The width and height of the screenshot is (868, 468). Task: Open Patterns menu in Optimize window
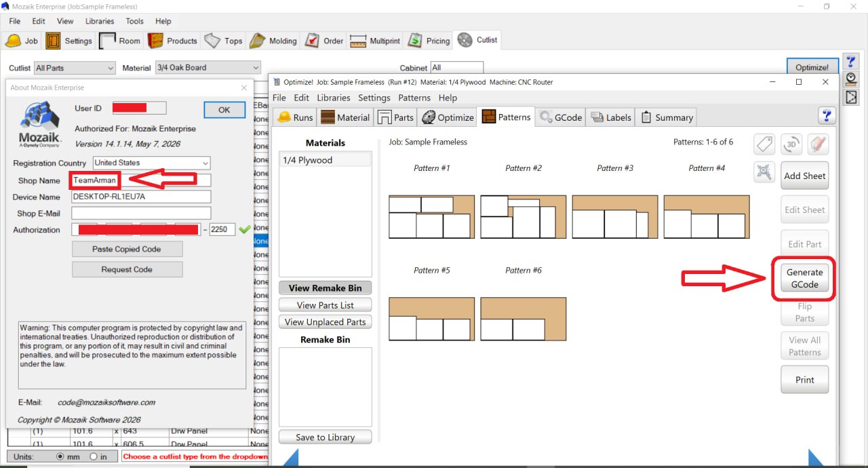click(414, 98)
